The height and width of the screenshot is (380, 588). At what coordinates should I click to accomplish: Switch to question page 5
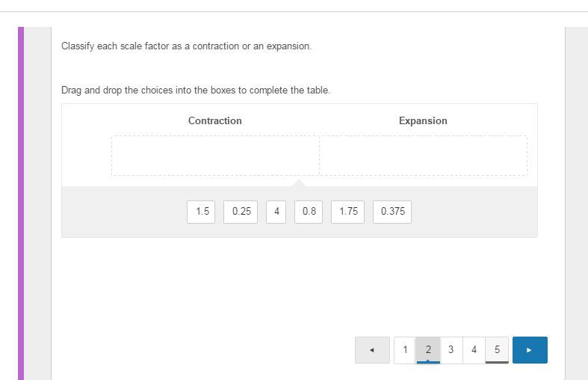[497, 350]
